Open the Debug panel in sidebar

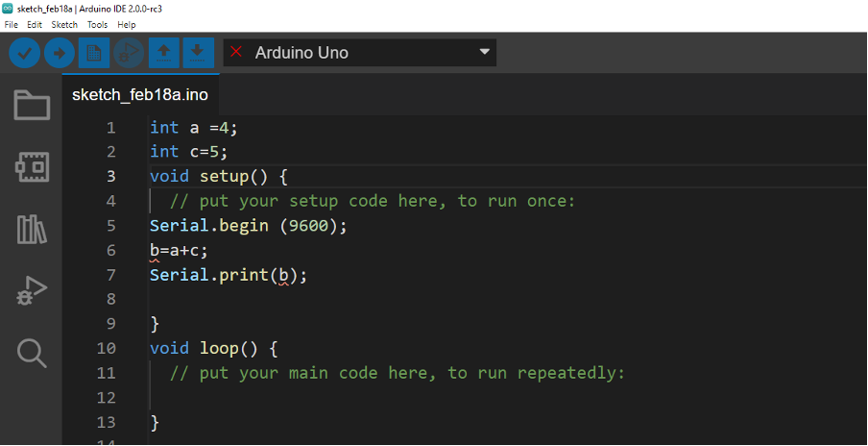point(32,291)
